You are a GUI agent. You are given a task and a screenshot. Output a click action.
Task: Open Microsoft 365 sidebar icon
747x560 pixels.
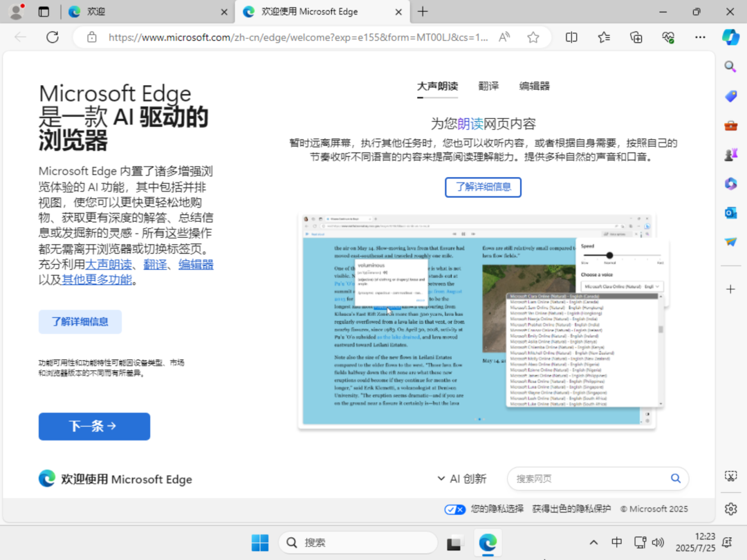click(730, 183)
